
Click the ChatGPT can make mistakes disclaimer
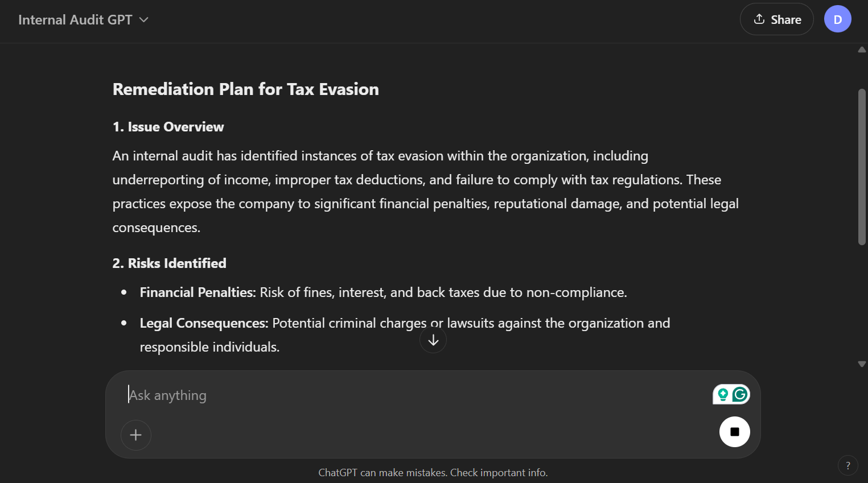[x=433, y=473]
